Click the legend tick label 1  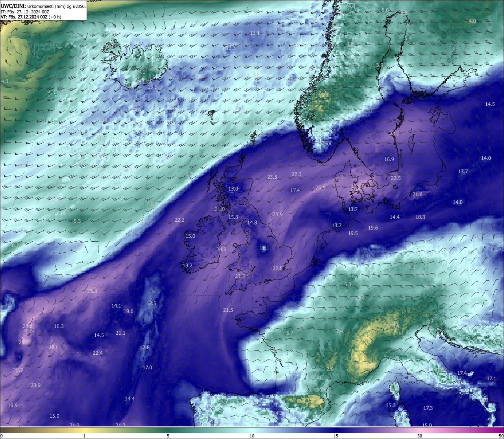point(84,436)
